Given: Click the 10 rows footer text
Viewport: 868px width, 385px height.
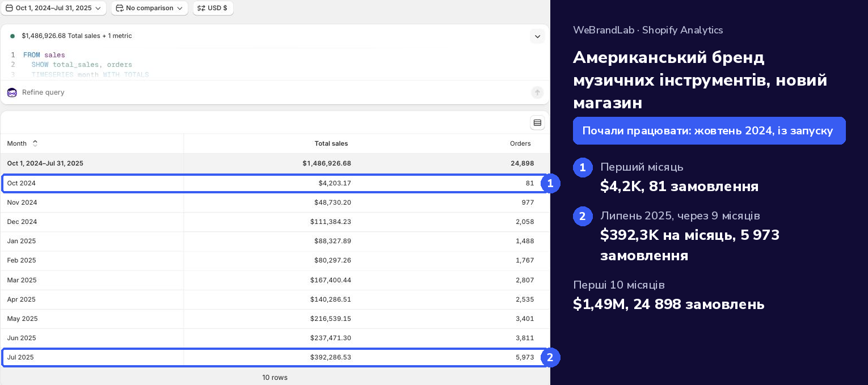Looking at the screenshot, I should click(x=275, y=378).
